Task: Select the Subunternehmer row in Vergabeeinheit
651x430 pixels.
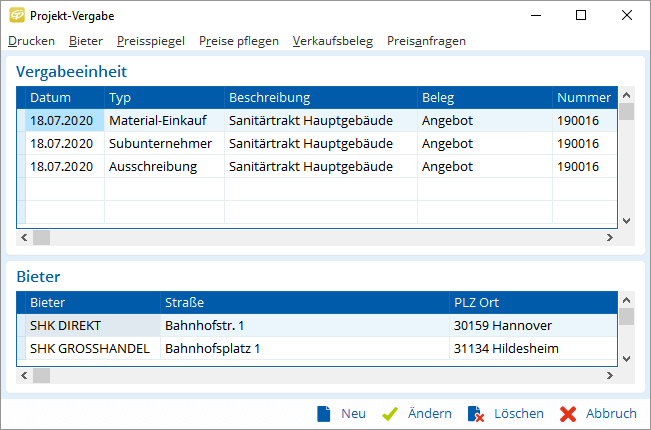Action: (x=160, y=143)
